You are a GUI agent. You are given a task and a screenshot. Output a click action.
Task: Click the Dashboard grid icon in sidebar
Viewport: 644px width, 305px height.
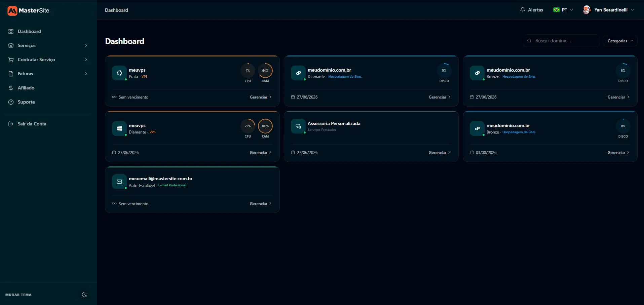click(x=11, y=31)
